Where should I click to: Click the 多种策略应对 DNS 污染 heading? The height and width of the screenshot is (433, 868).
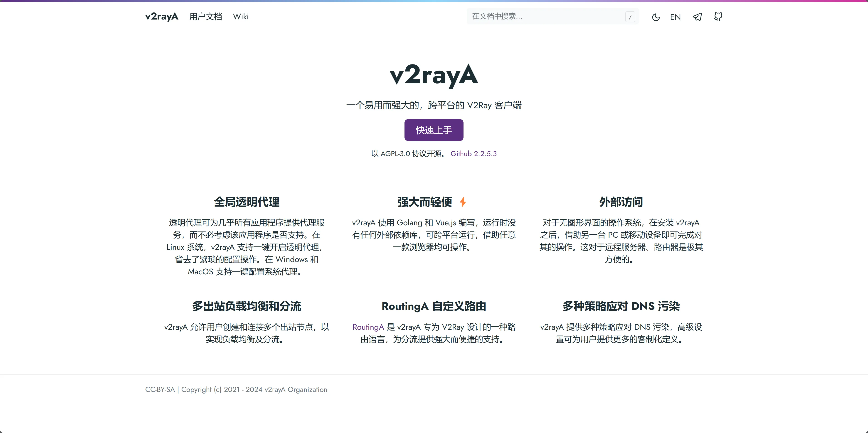(621, 306)
